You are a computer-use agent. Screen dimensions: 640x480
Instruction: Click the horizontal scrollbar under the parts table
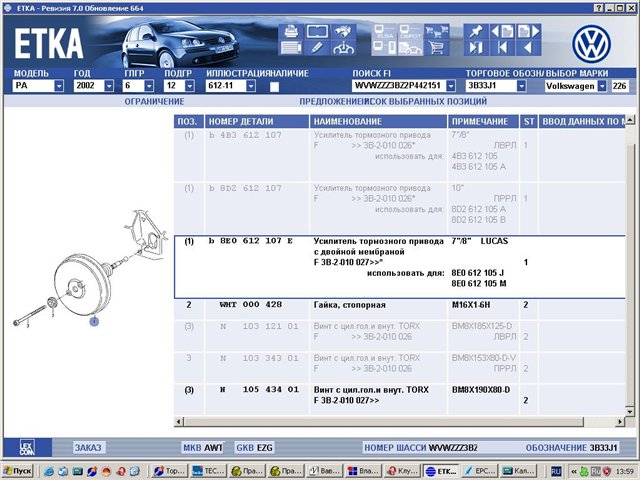[x=384, y=422]
